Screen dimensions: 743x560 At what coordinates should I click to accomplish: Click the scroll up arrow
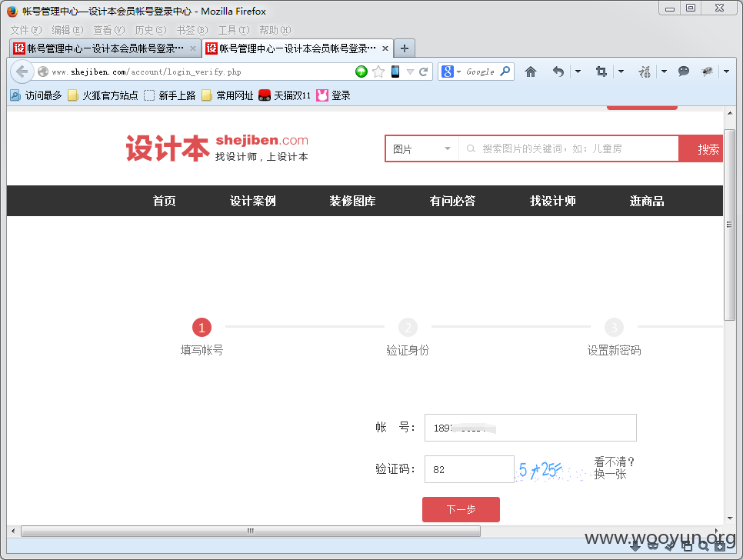point(730,113)
